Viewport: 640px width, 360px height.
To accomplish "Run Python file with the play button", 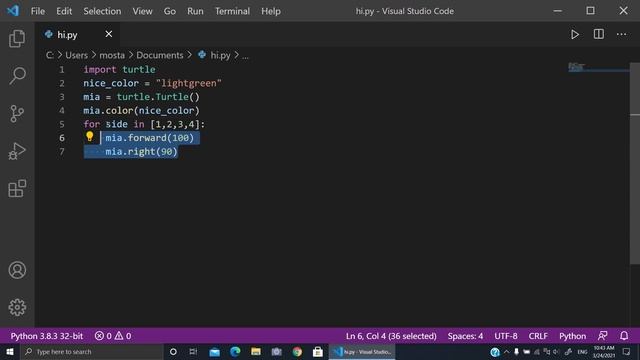I will 575,34.
